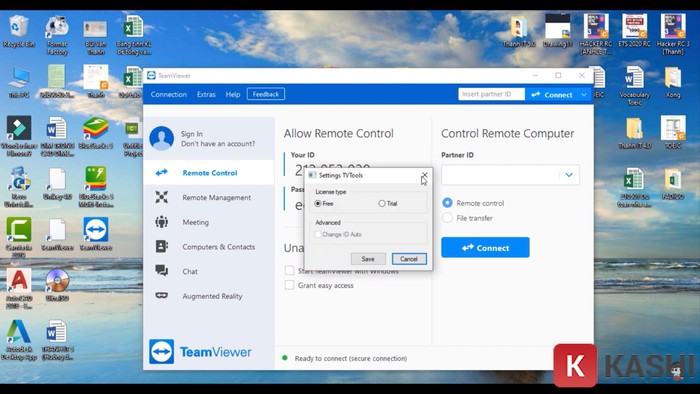Open the Remote Management sidebar item
Viewport: 700px width, 394px height.
tap(208, 197)
